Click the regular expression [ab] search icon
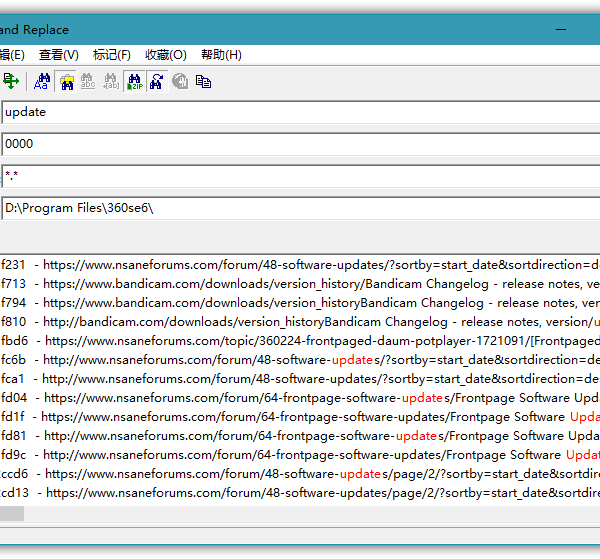This screenshot has height=559, width=600. point(111,81)
